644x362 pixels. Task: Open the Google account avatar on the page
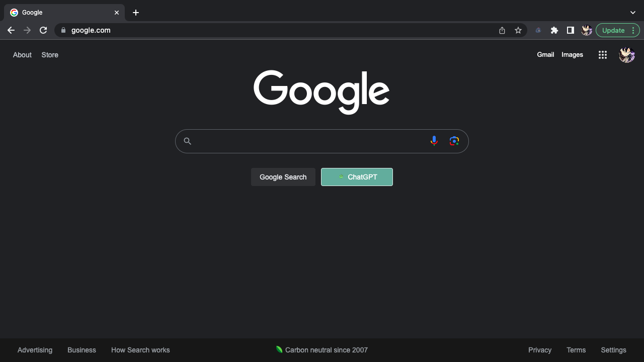point(627,55)
